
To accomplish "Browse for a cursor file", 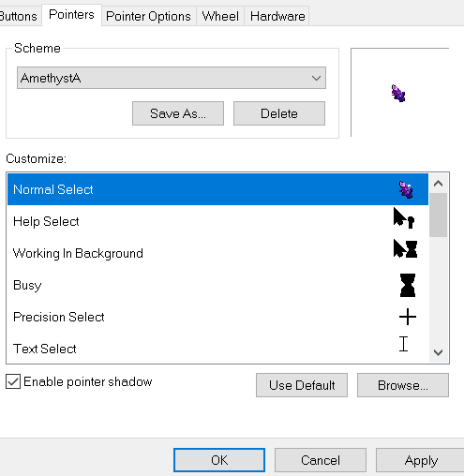I will click(x=403, y=385).
